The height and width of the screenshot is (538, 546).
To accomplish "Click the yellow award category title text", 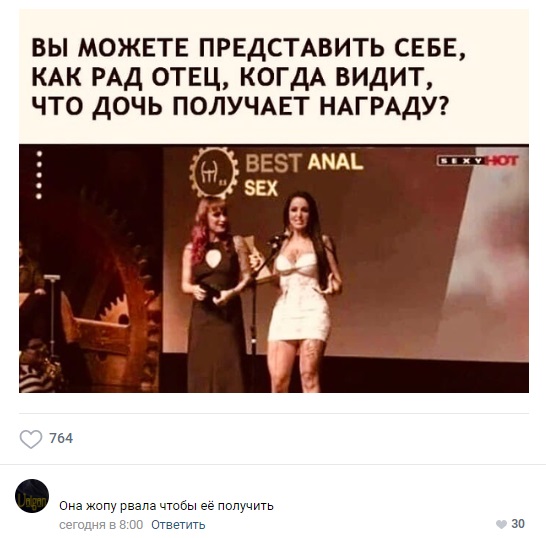I will (x=304, y=175).
